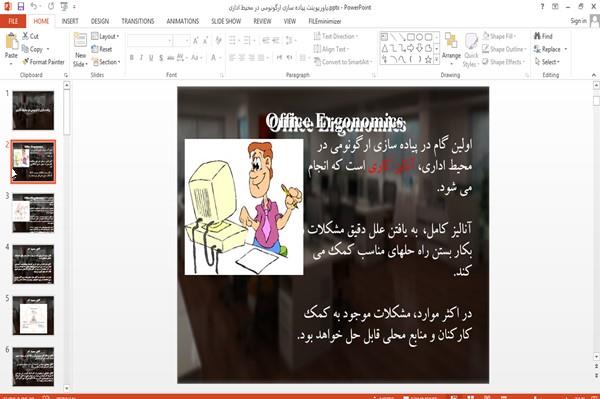Open Quick Styles gallery

[x=471, y=50]
